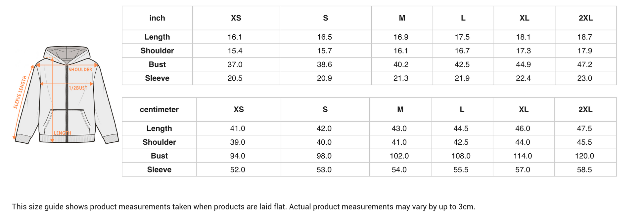Select the Bust row label in inch table
The height and width of the screenshot is (223, 644).
pos(157,64)
